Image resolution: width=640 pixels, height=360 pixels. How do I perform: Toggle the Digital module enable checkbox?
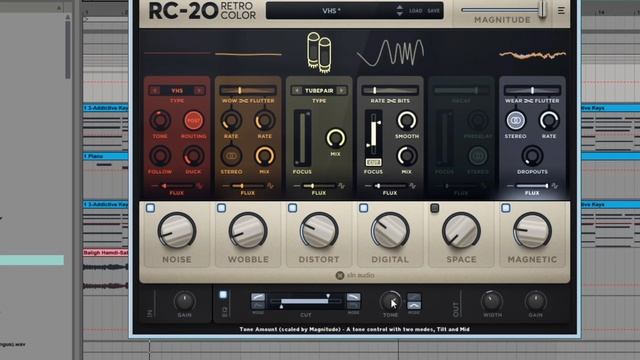click(363, 208)
